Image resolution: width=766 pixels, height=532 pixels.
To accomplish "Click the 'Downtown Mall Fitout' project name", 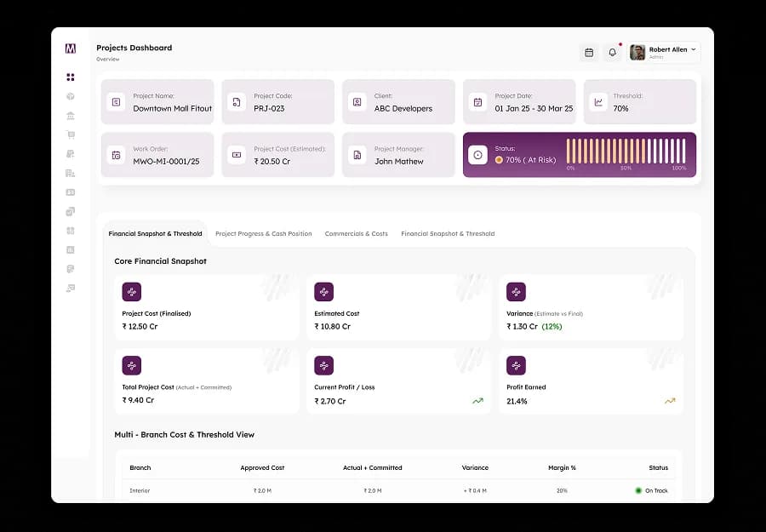I will (173, 108).
